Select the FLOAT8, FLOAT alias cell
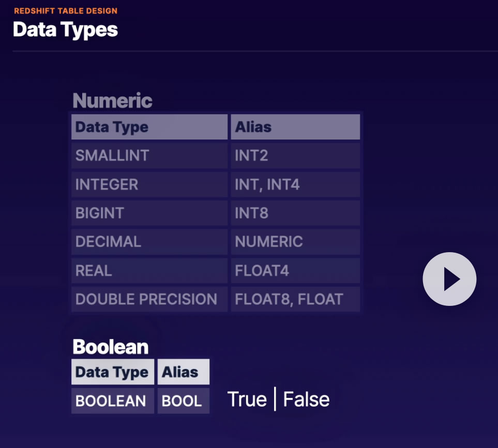Screen dimensions: 498x448 pyautogui.click(x=295, y=299)
